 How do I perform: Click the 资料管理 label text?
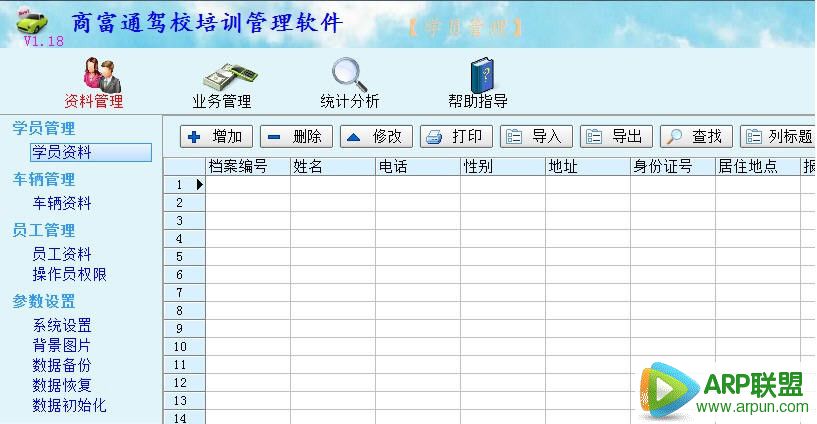(94, 101)
